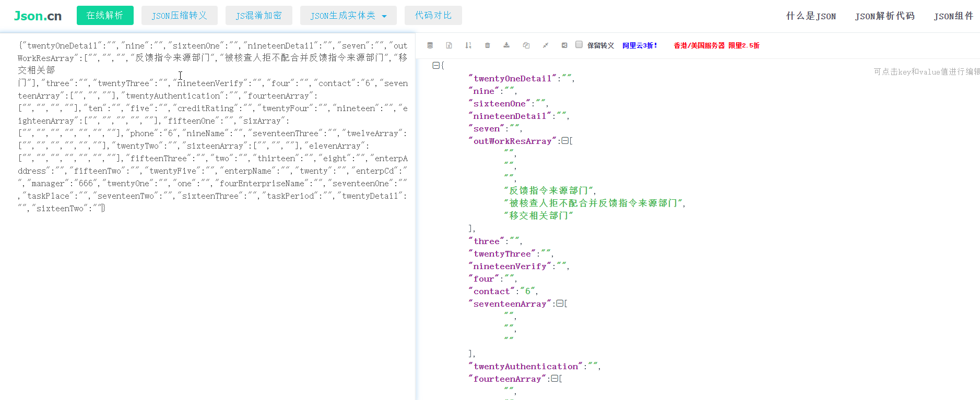Click the contact value "6"
The image size is (980, 400).
tap(527, 291)
